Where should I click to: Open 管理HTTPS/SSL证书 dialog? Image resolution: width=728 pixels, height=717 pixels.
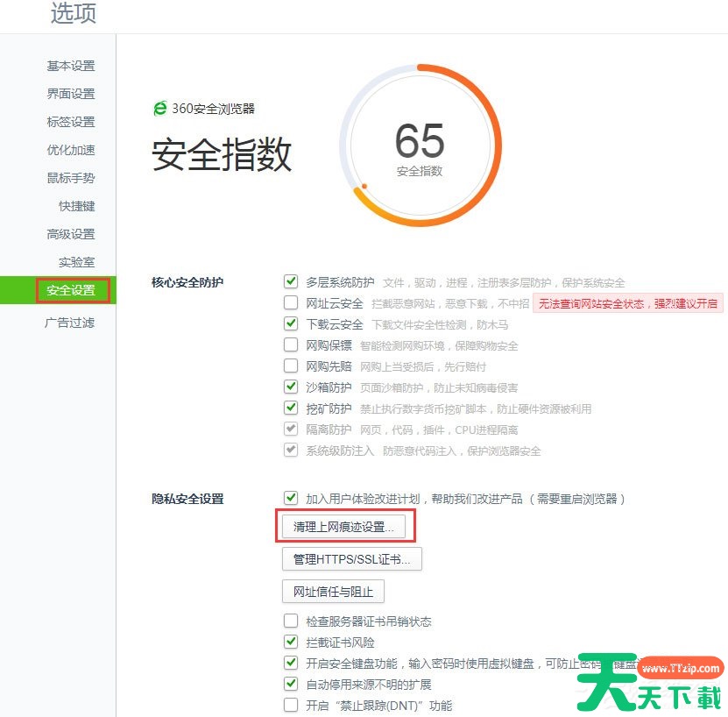352,558
